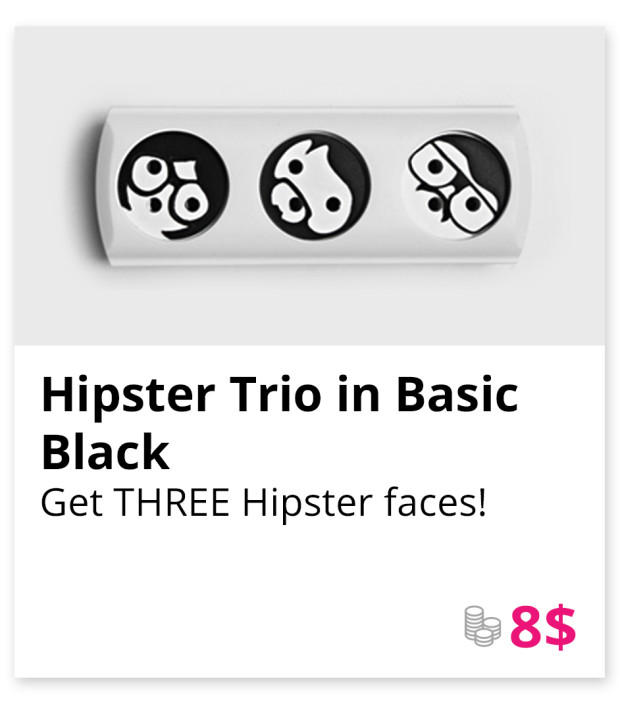Click the pink 8$ price
Viewport: 620px width, 704px height.
point(542,627)
